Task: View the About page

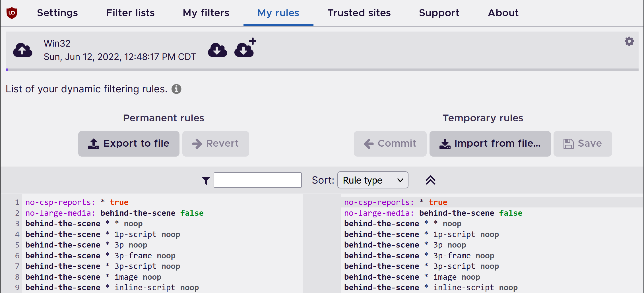Action: (x=503, y=13)
